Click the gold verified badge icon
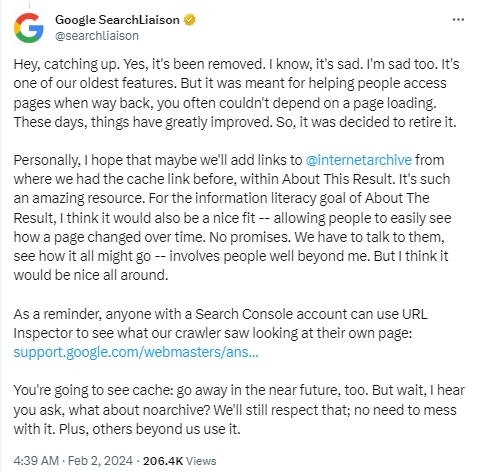Viewport: 478px width, 471px height. [190, 20]
